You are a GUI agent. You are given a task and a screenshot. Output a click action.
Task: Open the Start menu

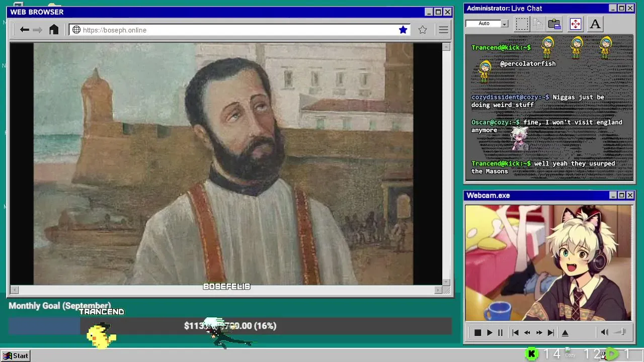[16, 355]
